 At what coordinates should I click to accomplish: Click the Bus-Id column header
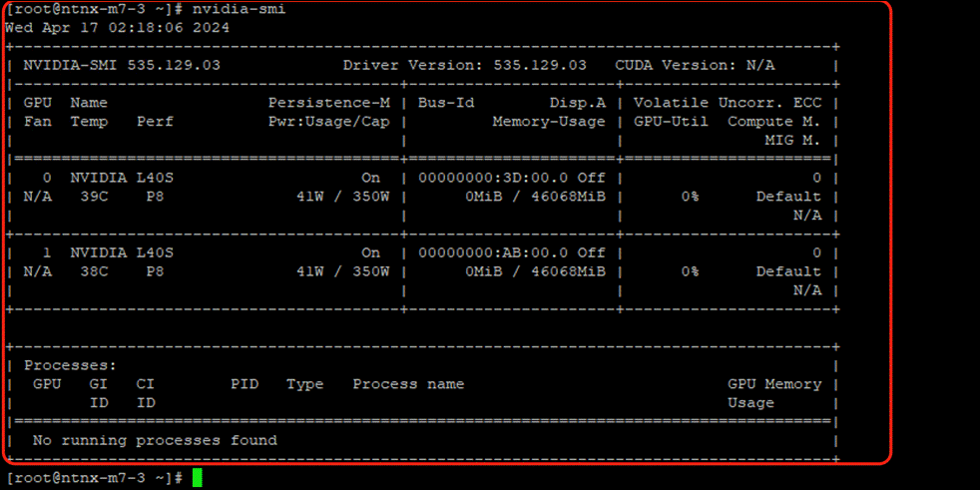pos(446,103)
